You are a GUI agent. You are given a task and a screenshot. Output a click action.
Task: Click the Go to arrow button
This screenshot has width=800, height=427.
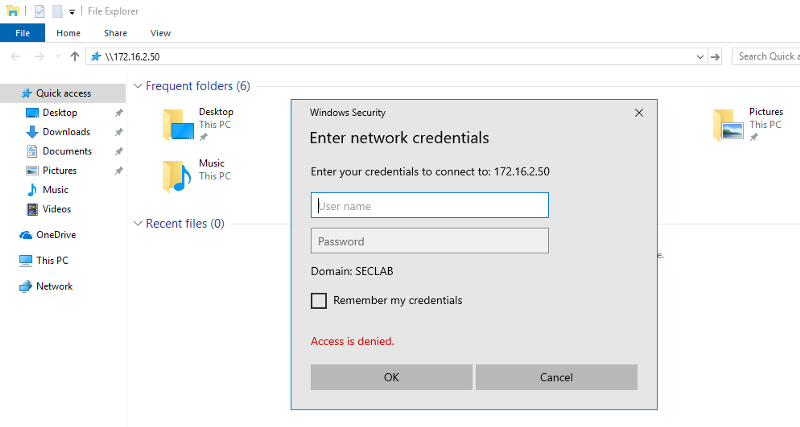tap(715, 57)
